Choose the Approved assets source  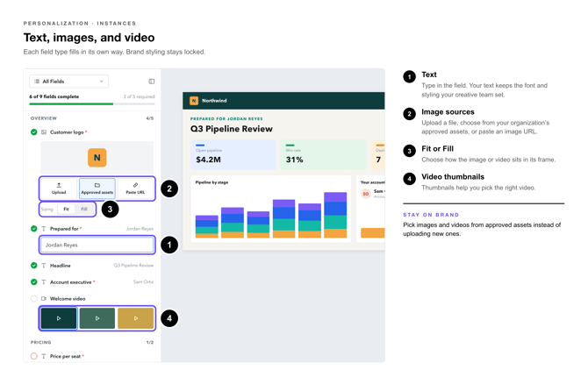tap(97, 188)
